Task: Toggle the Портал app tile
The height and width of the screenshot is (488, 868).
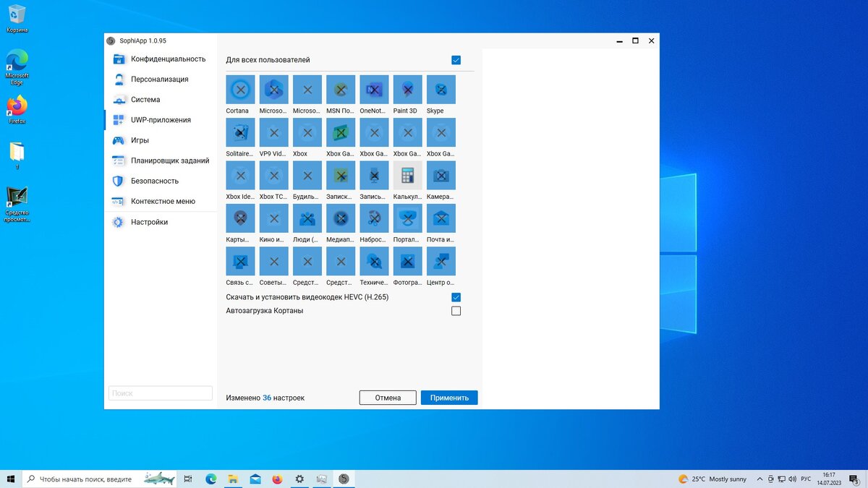Action: [x=408, y=218]
